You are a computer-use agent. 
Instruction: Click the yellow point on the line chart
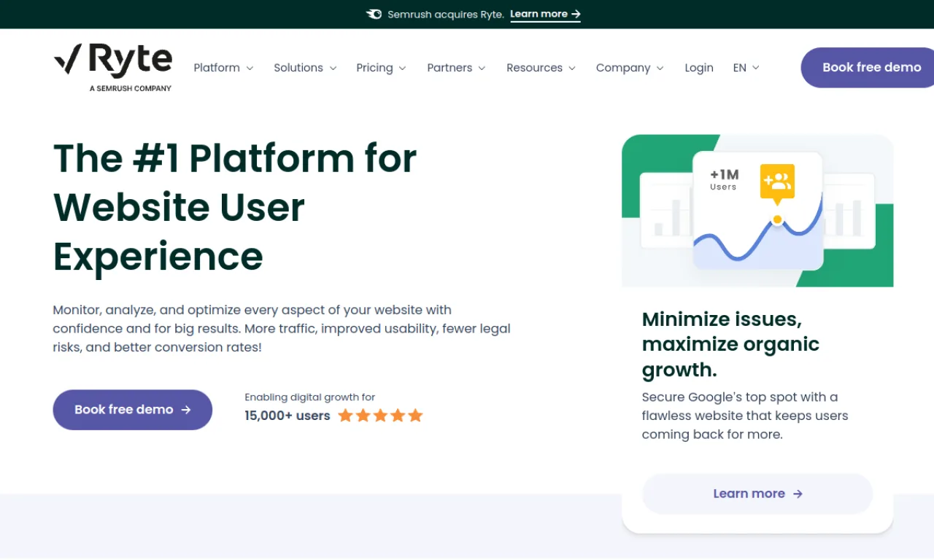point(777,219)
